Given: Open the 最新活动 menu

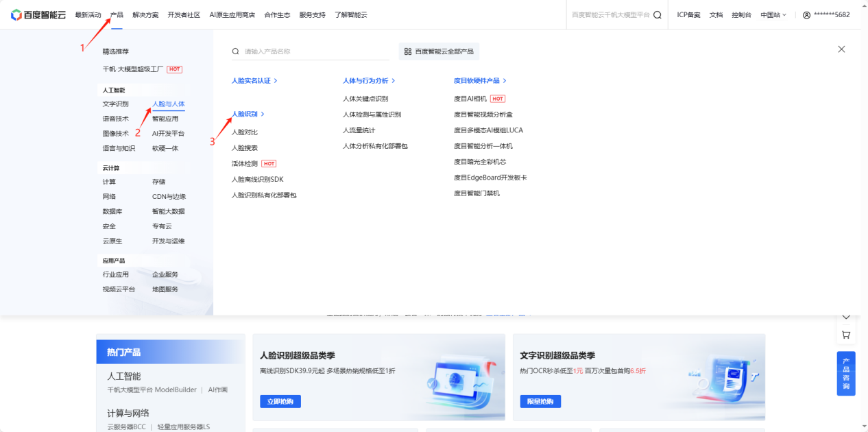Looking at the screenshot, I should tap(88, 15).
